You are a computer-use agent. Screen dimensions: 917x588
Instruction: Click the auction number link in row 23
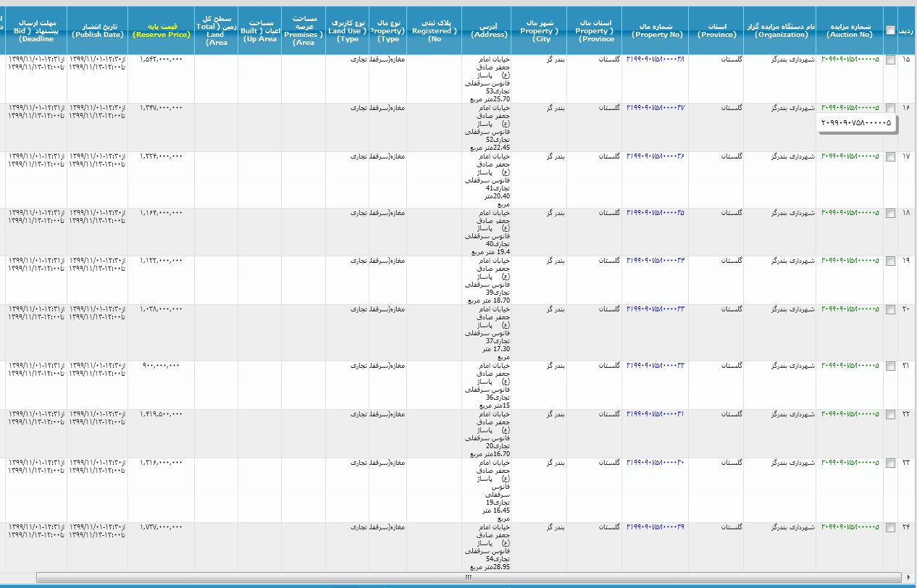[850, 462]
